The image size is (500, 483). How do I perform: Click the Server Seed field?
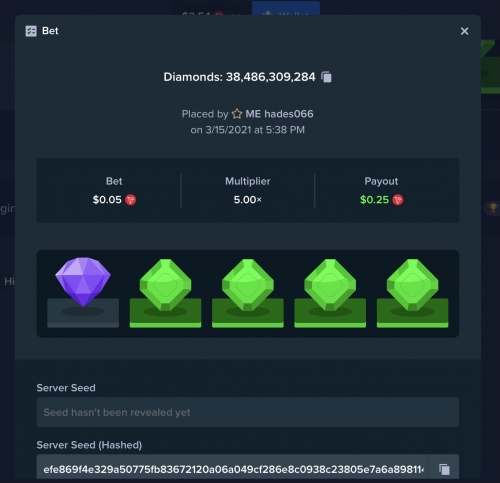coord(248,412)
